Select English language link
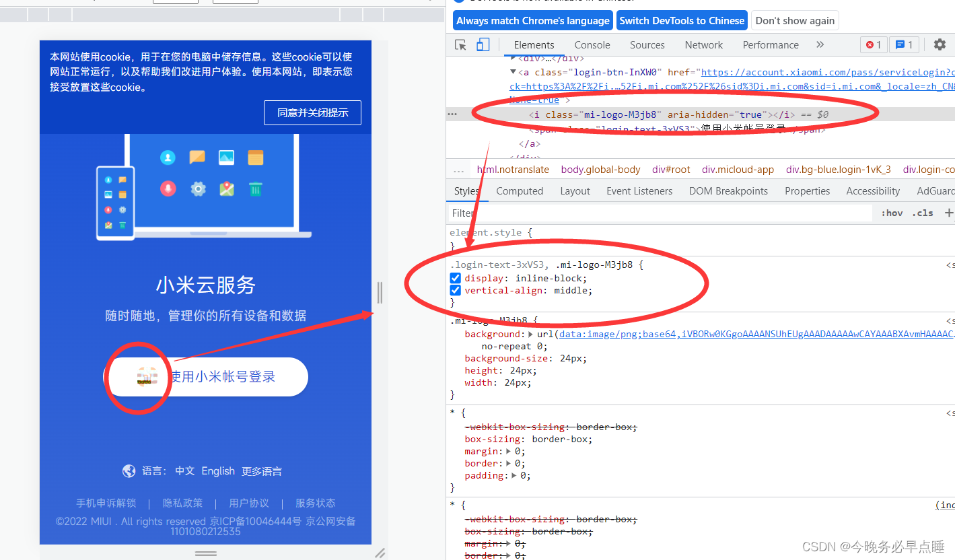This screenshot has width=955, height=560. coord(218,471)
